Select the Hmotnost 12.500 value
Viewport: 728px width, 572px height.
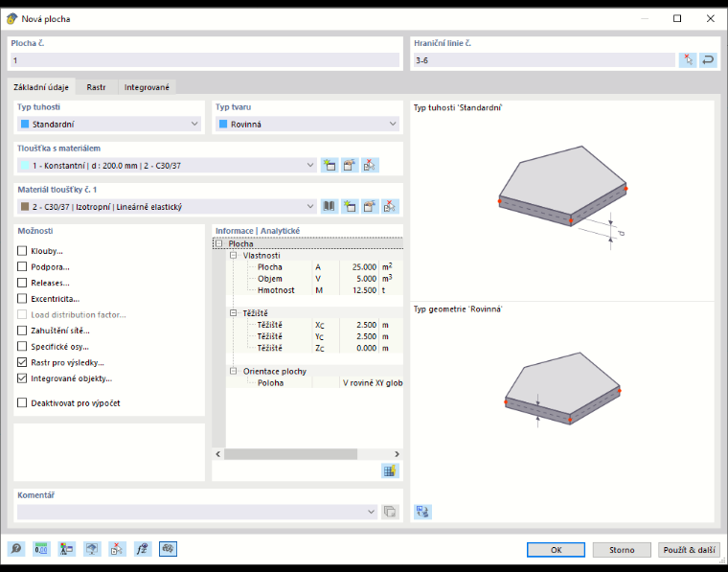359,290
